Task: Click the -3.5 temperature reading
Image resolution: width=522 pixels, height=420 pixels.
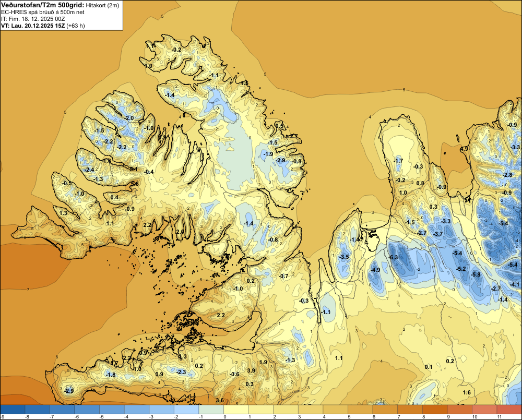Action: tap(344, 257)
